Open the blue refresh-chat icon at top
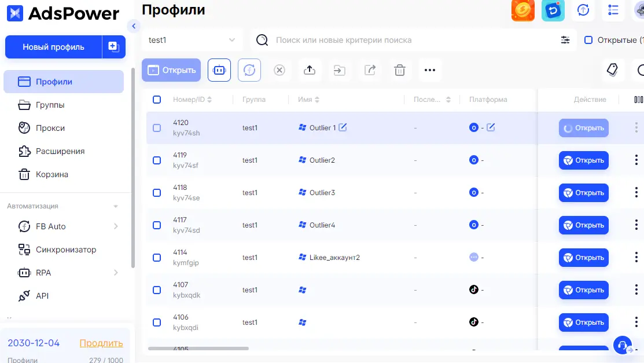Image resolution: width=644 pixels, height=363 pixels. [553, 10]
